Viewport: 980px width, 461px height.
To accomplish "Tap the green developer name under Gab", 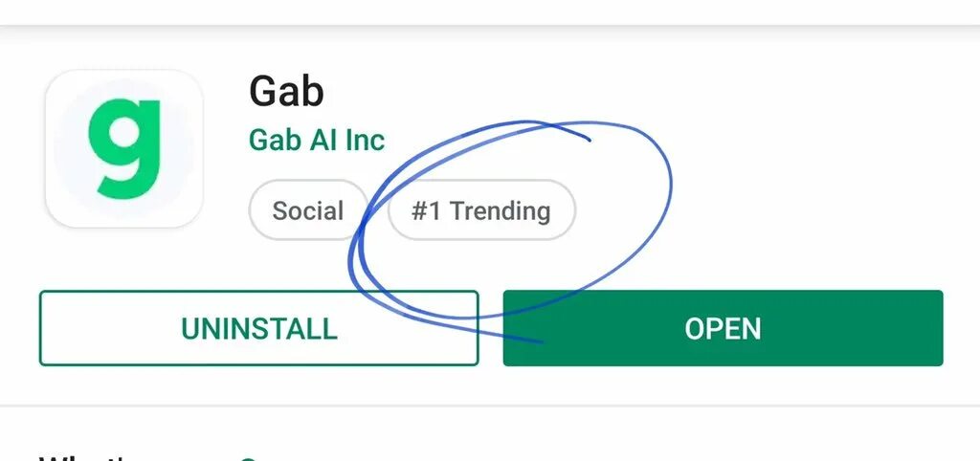I will tap(316, 140).
